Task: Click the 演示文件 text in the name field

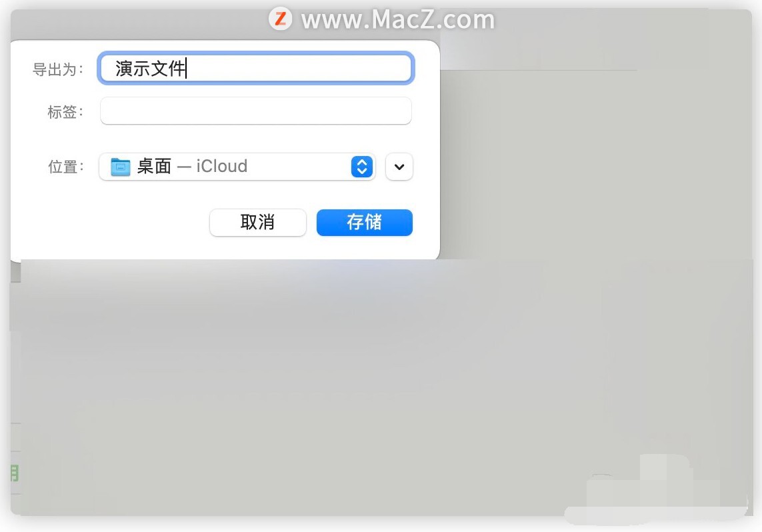Action: pos(151,69)
